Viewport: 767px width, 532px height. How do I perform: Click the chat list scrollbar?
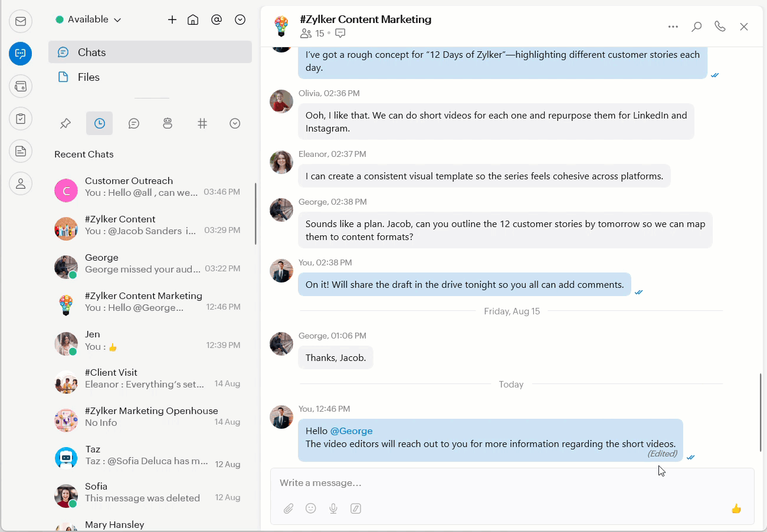point(255,214)
